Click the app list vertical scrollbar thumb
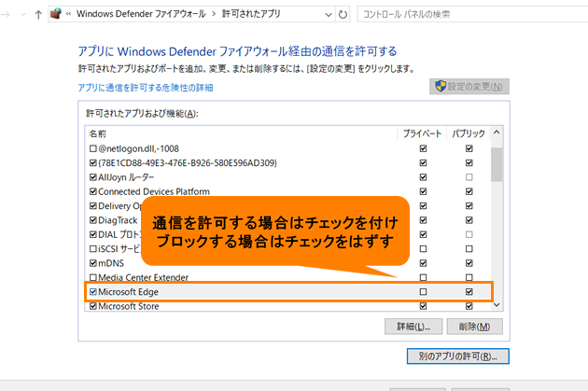Image resolution: width=588 pixels, height=391 pixels. [x=497, y=161]
